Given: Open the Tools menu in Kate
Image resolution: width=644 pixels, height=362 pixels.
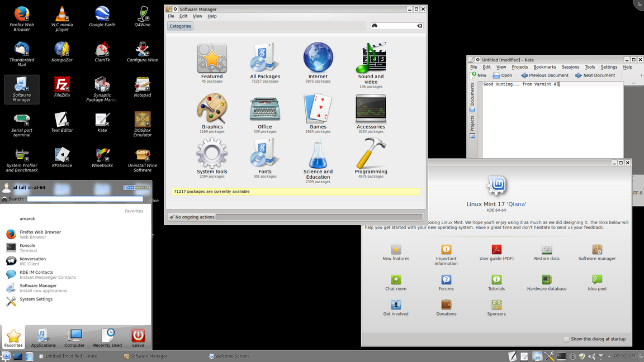Looking at the screenshot, I should click(590, 67).
